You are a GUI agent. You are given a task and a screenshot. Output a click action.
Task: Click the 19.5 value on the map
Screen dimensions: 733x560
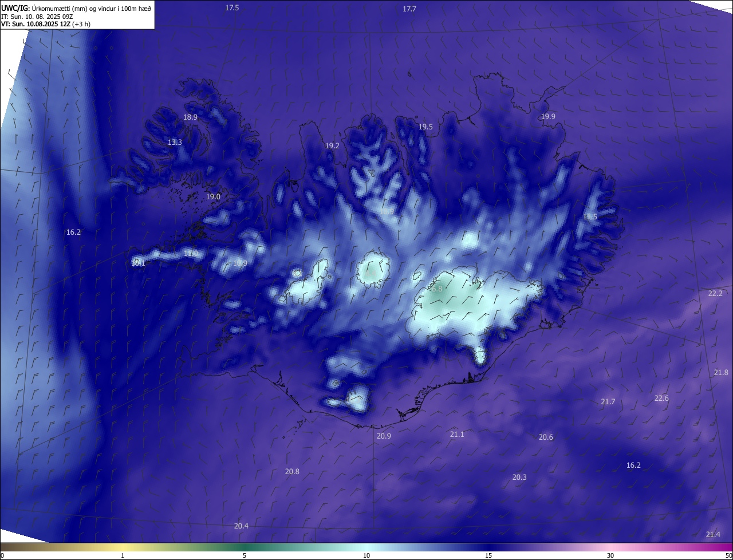click(x=425, y=127)
